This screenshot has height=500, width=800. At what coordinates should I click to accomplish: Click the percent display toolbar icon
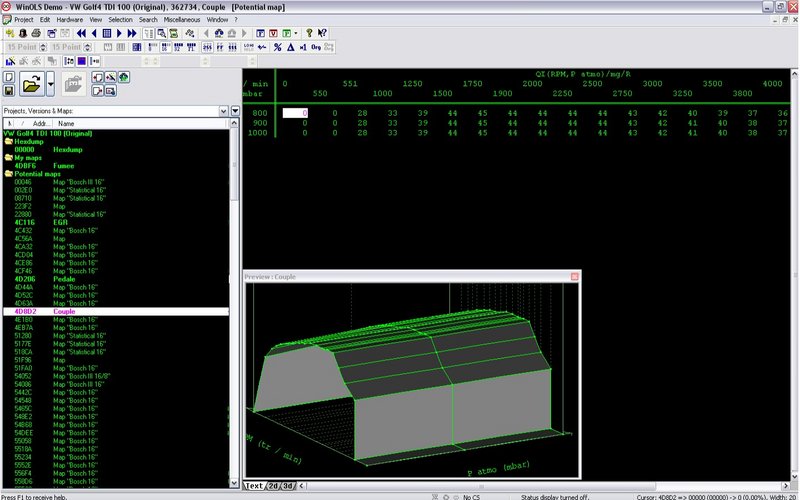277,47
